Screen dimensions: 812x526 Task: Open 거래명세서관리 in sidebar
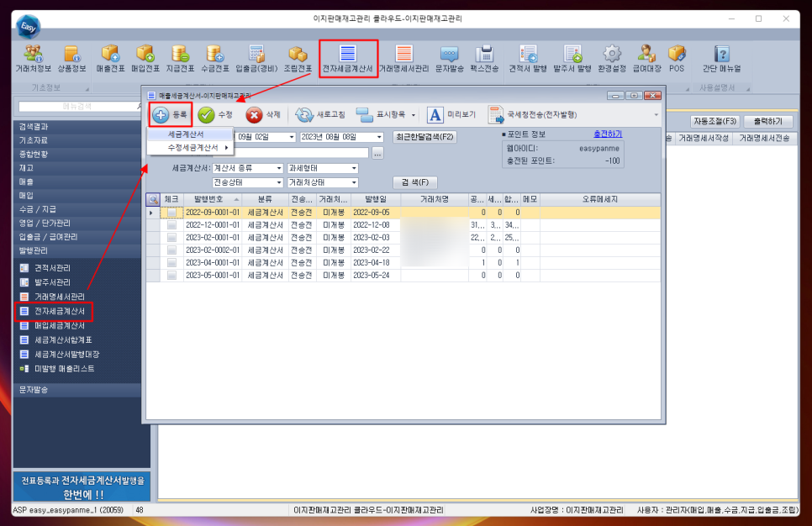click(59, 297)
